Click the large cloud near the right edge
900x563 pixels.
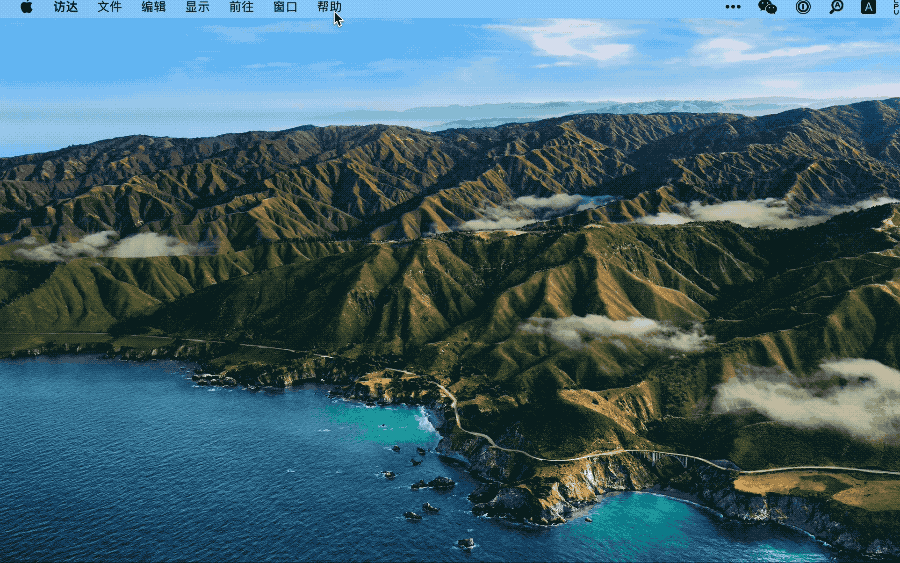pos(820,395)
